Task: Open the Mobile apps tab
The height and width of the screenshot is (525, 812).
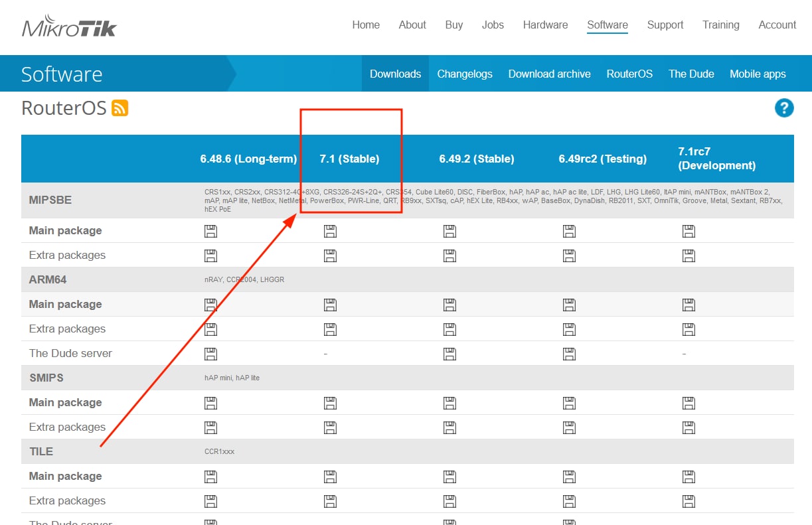Action: pos(758,74)
